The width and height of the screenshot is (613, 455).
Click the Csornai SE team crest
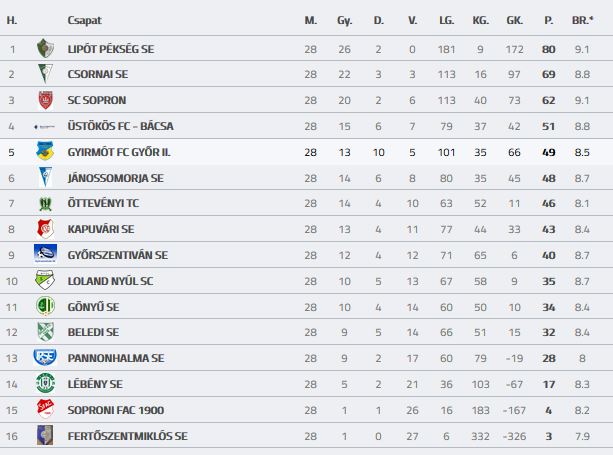(45, 74)
